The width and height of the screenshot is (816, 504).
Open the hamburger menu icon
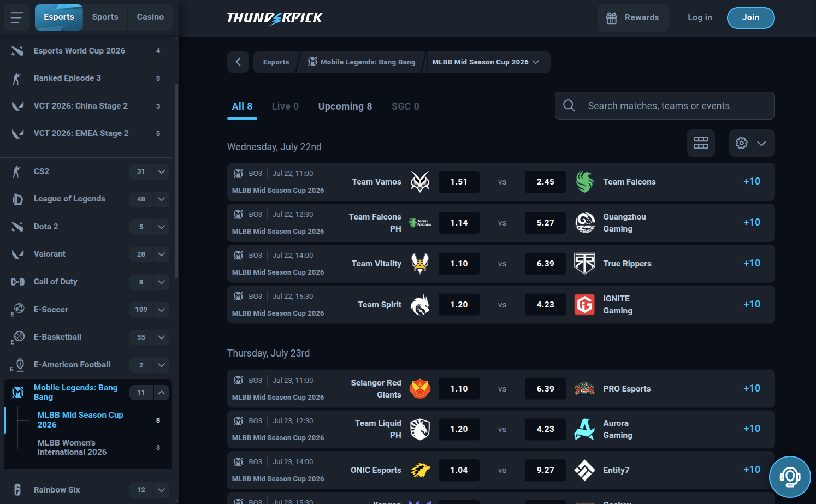tap(17, 17)
